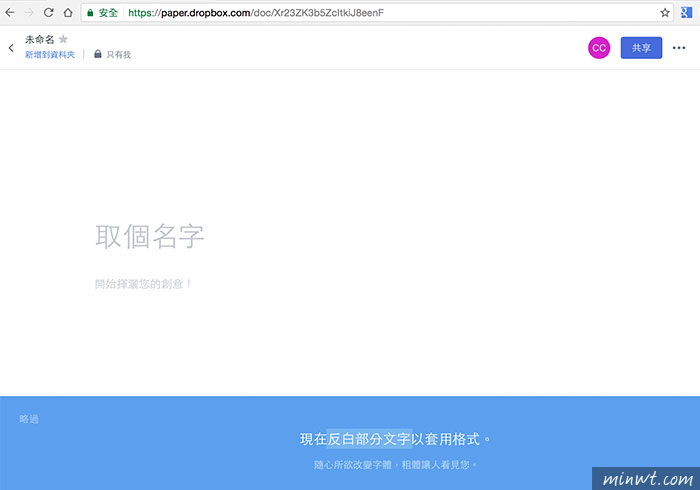Click the paper.dropbox.com address bar
This screenshot has height=490, width=700.
377,12
